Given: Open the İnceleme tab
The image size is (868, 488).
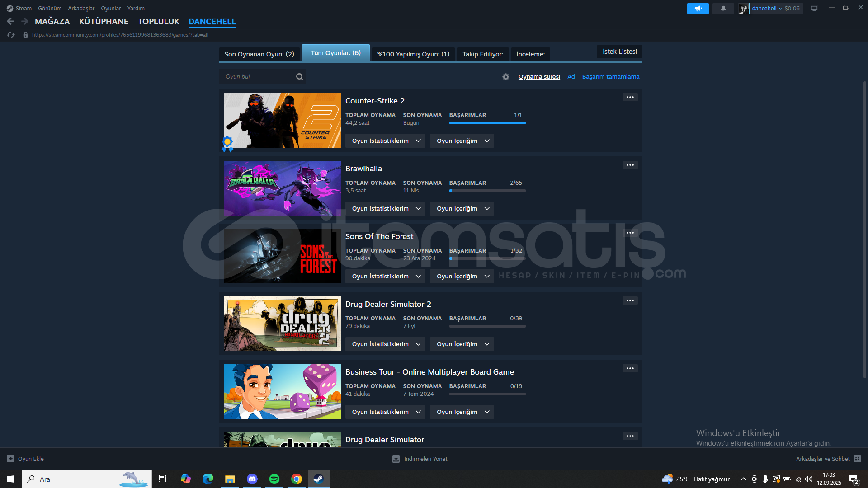Looking at the screenshot, I should click(x=531, y=54).
